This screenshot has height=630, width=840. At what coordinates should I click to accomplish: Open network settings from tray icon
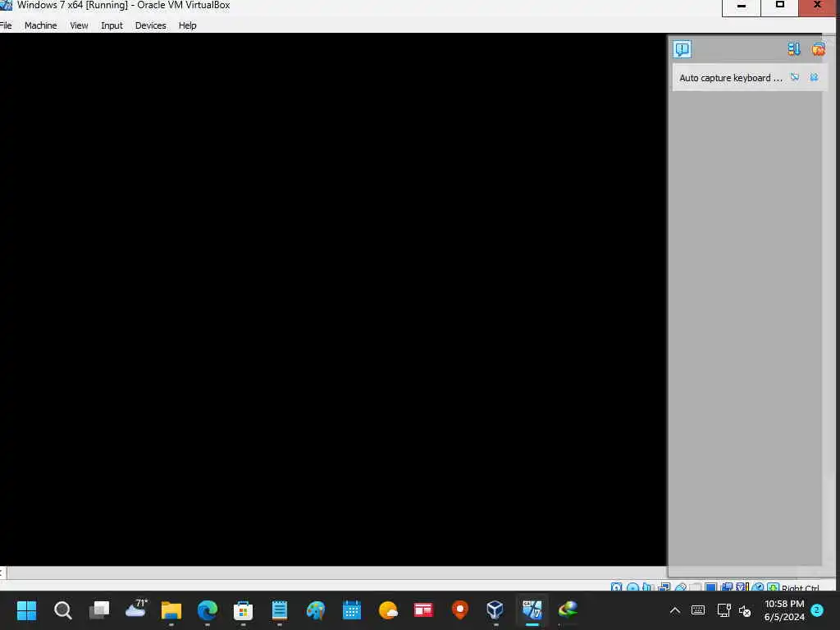(724, 610)
